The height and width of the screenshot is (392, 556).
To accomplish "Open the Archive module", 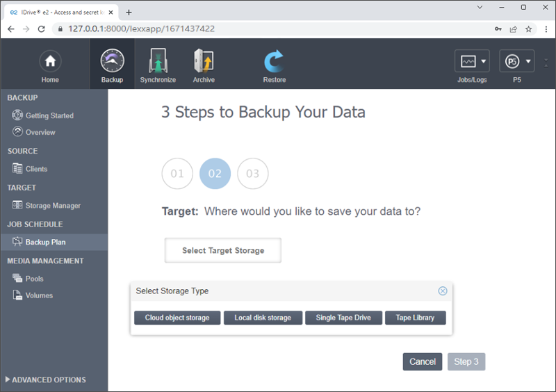I will [x=204, y=66].
